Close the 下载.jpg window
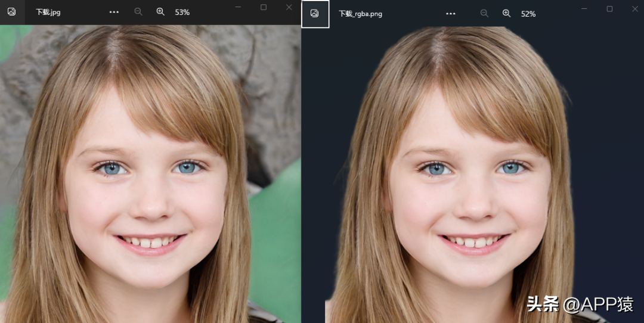The width and height of the screenshot is (644, 323). [289, 7]
